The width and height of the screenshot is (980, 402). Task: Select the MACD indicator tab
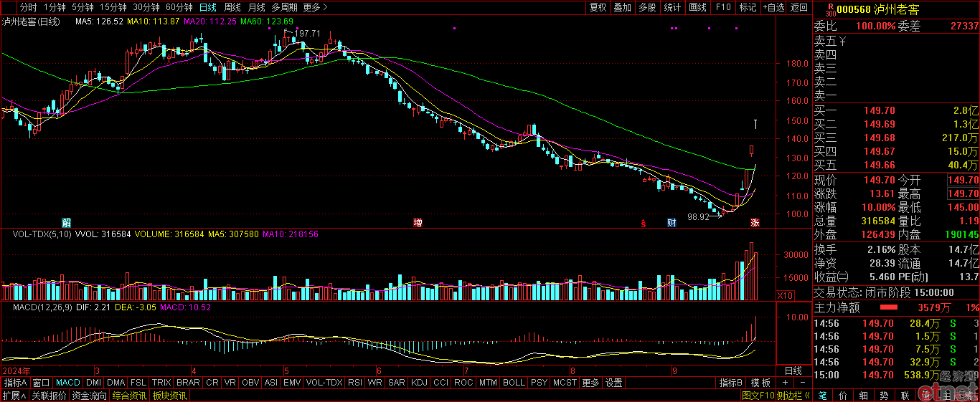point(68,383)
